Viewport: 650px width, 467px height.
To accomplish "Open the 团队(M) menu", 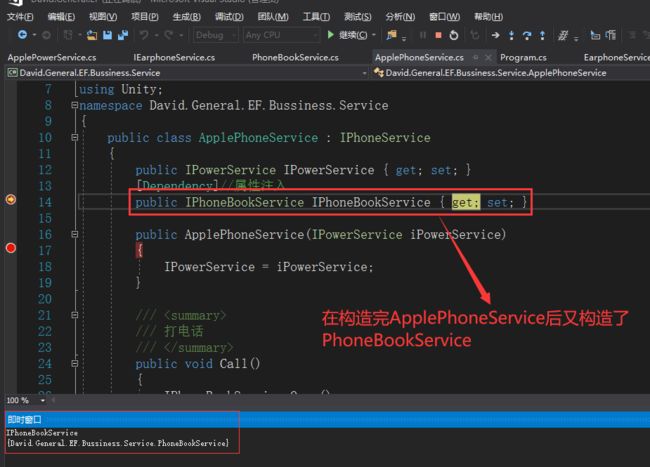I will click(x=273, y=17).
